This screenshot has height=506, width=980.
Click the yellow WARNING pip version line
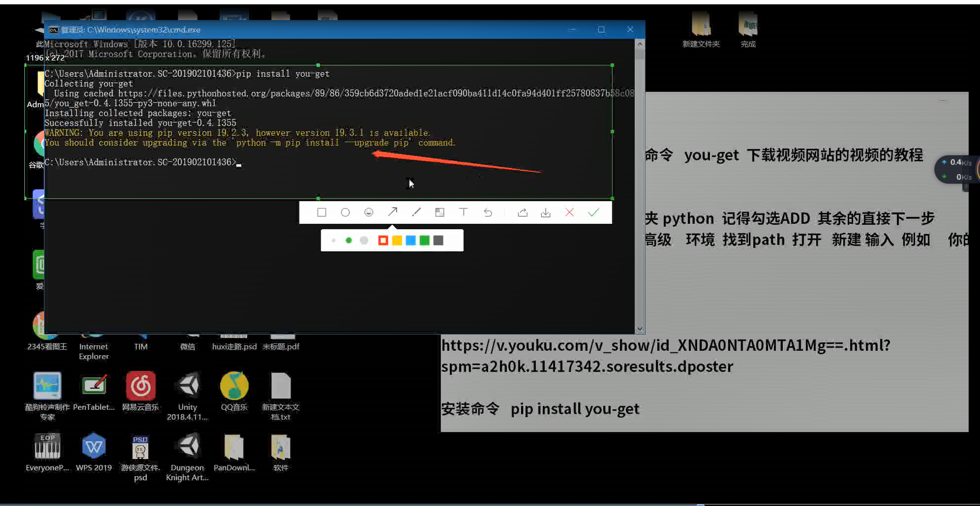(x=238, y=133)
